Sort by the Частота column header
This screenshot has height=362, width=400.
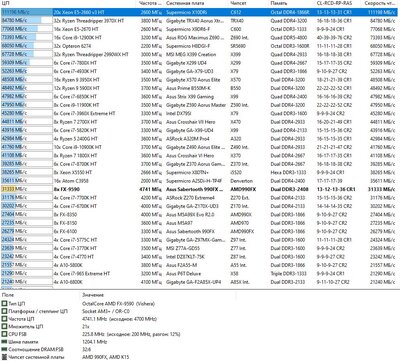[x=150, y=3]
